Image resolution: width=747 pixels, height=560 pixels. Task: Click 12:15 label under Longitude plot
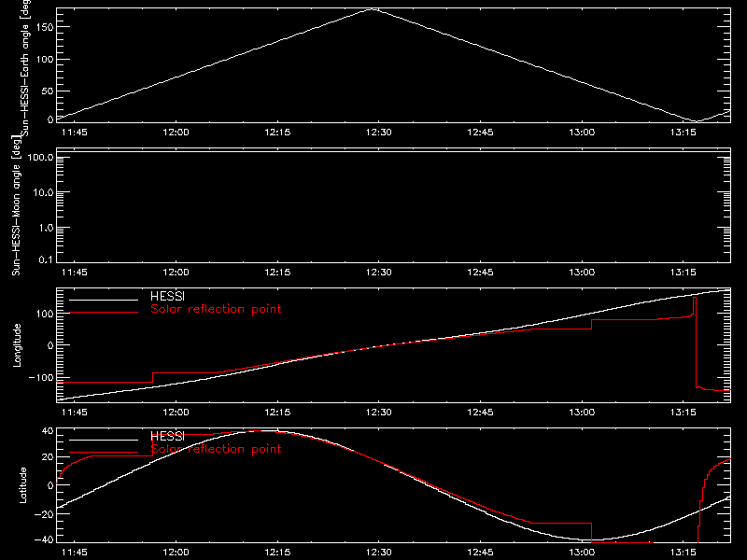coord(277,413)
